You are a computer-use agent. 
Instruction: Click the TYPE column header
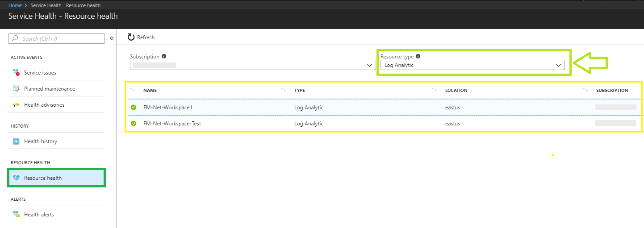point(300,90)
